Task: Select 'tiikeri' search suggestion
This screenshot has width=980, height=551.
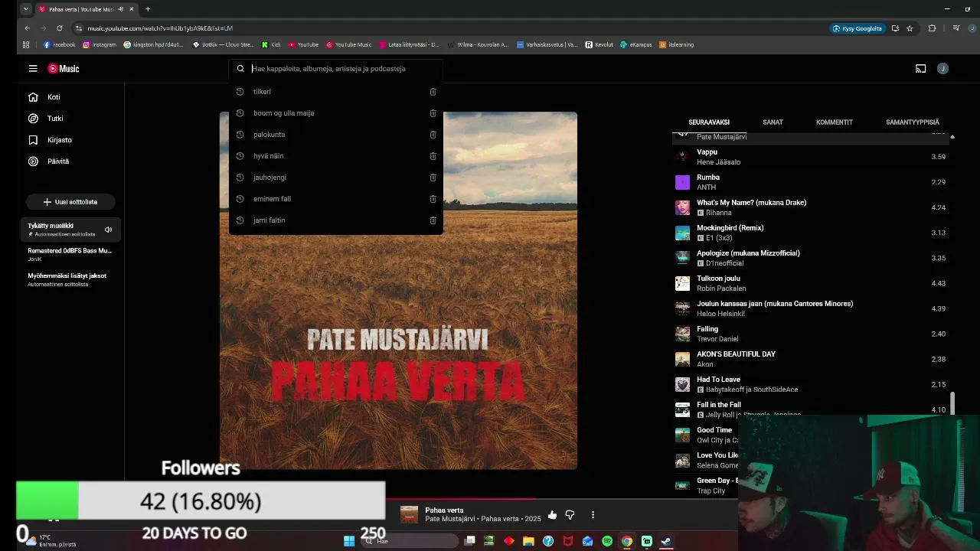Action: pos(262,92)
